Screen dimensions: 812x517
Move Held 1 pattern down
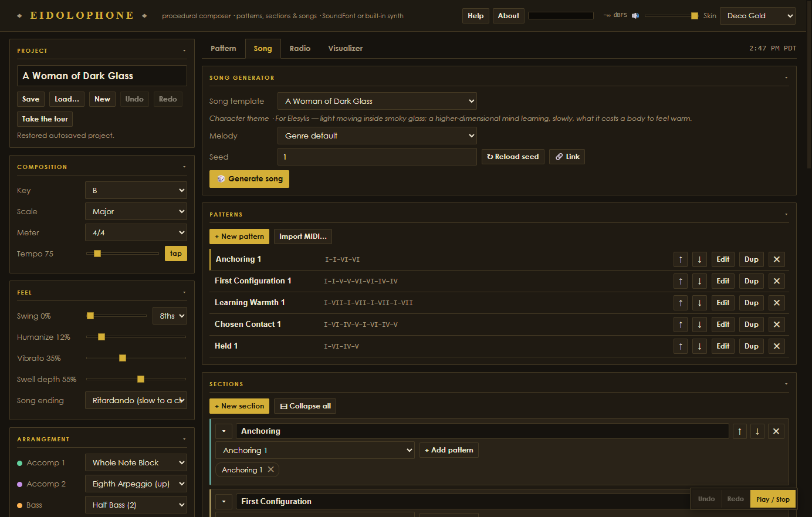[x=699, y=346]
